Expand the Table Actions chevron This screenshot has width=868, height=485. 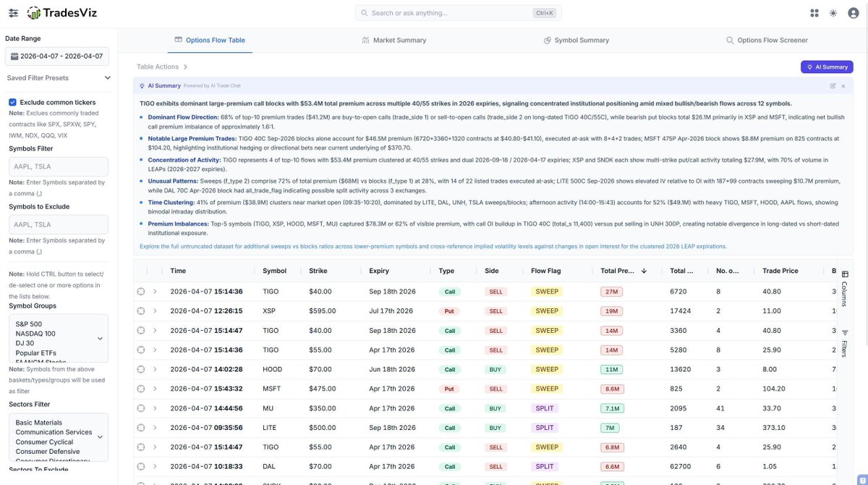[x=185, y=67]
